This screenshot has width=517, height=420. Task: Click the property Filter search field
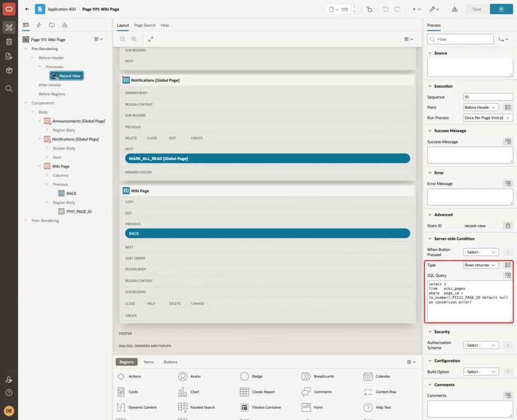coord(460,39)
